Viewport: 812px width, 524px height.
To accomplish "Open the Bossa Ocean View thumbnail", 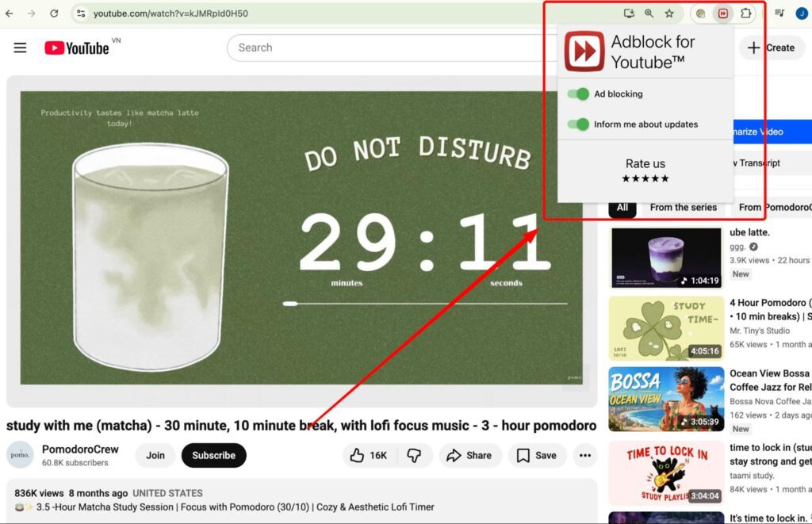I will 666,400.
